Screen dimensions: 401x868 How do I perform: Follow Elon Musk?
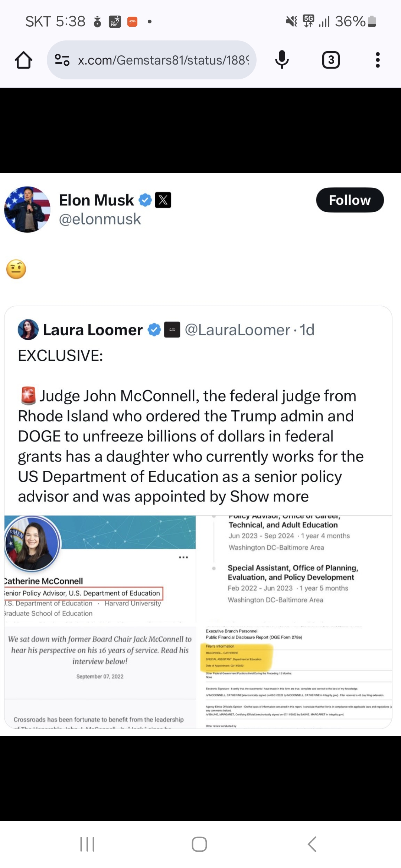point(349,200)
